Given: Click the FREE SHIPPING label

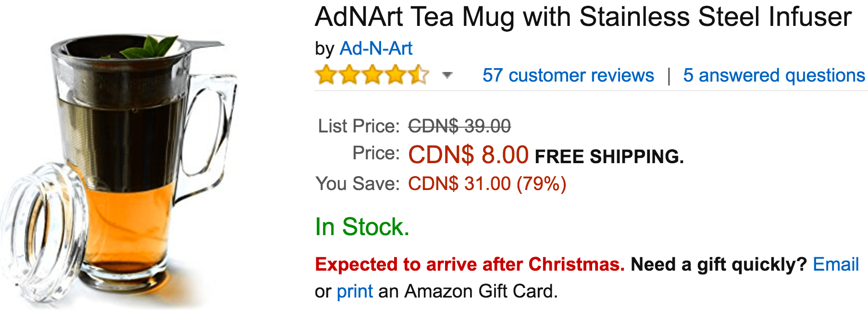Looking at the screenshot, I should tap(609, 156).
